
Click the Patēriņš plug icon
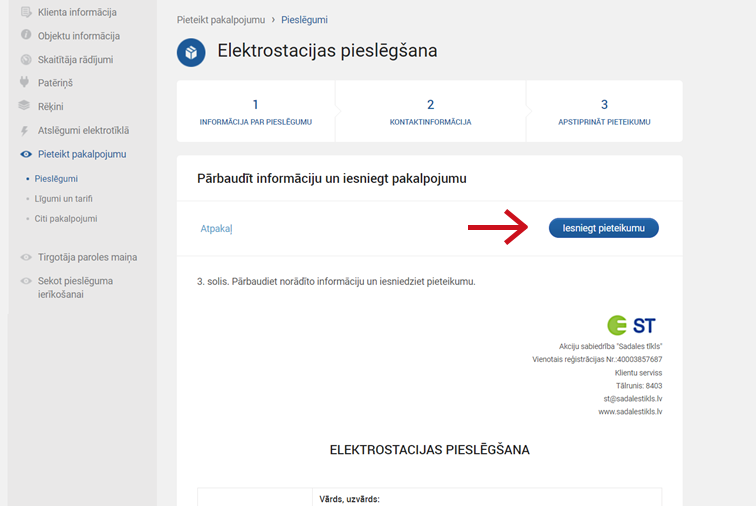25,82
